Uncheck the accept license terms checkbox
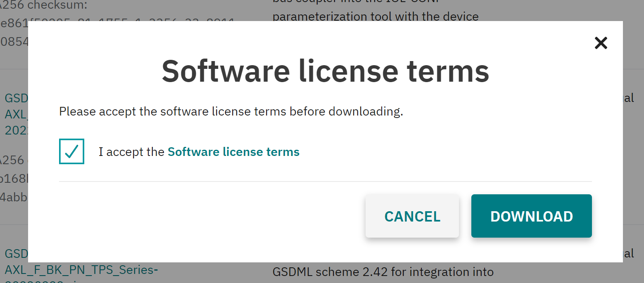The width and height of the screenshot is (644, 283). click(71, 151)
